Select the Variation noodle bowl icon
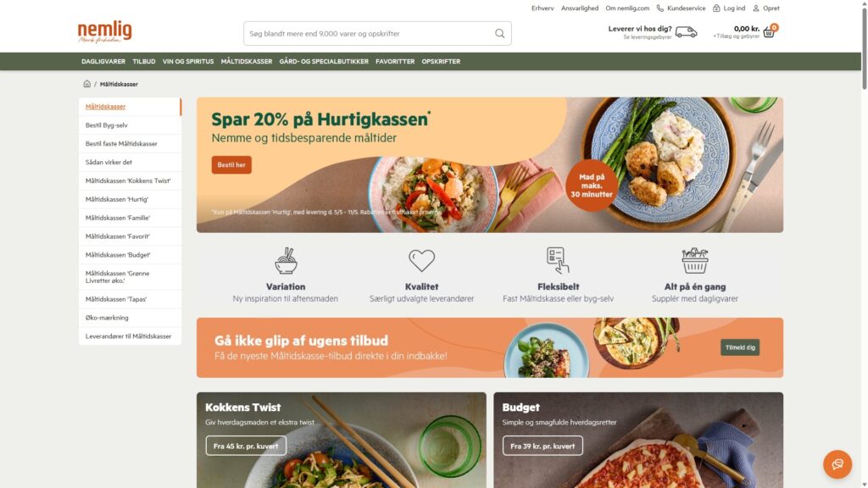Screen dimensions: 868x488 pyautogui.click(x=286, y=261)
